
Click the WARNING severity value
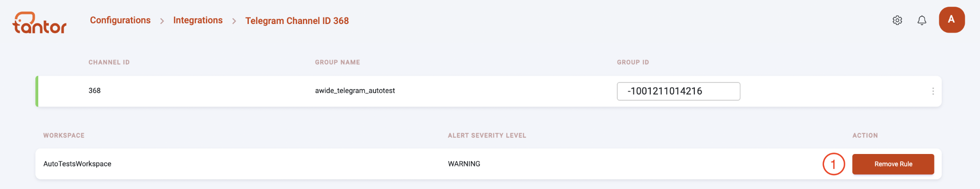pos(464,164)
